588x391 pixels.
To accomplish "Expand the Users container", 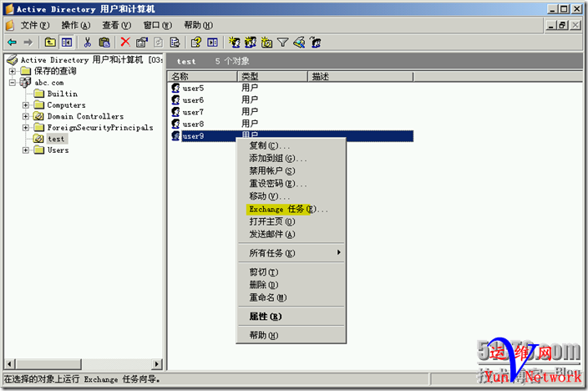I will (x=26, y=150).
